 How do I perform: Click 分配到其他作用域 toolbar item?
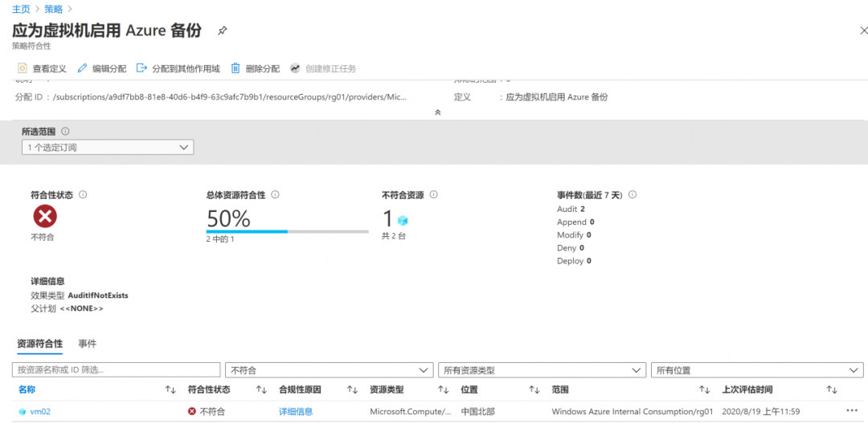[178, 68]
